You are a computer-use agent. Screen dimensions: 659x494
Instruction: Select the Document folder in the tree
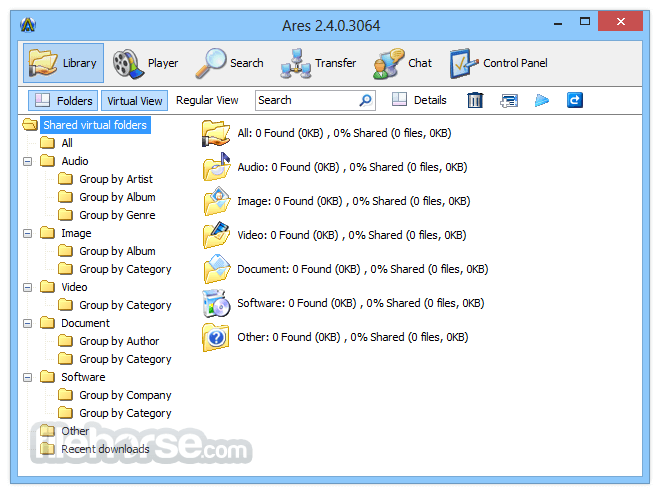[x=85, y=323]
